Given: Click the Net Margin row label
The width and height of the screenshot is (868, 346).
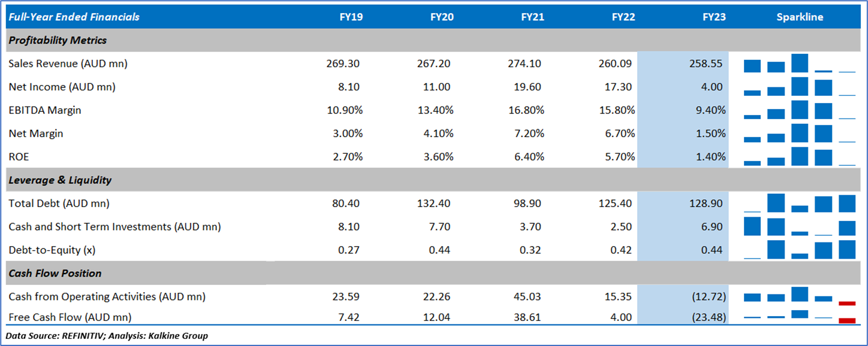Looking at the screenshot, I should [36, 133].
